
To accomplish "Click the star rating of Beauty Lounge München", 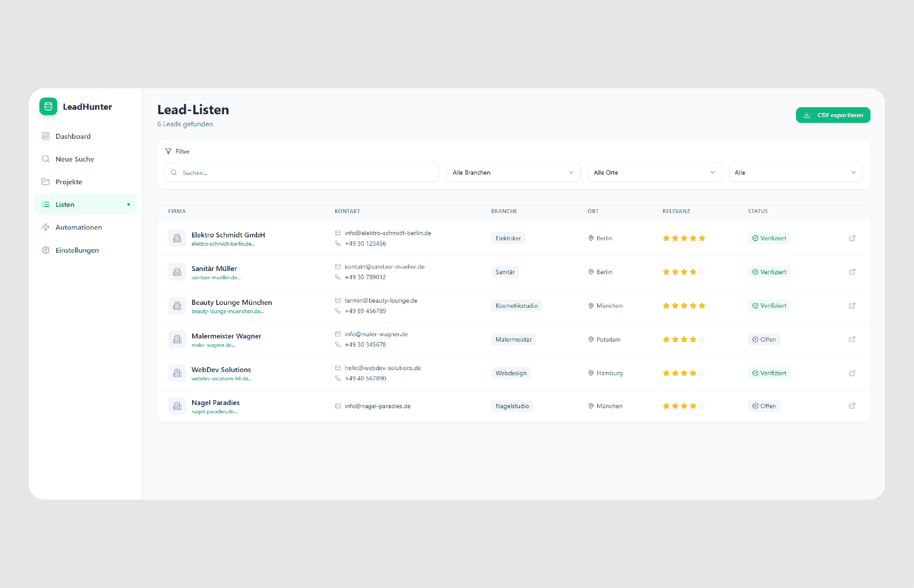I will coord(684,306).
